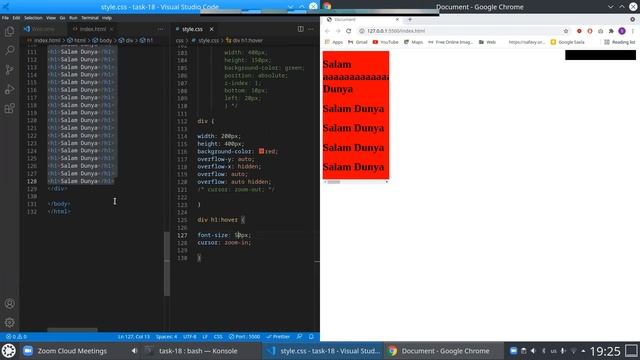Open the Explorer view in VS Code activity bar
The height and width of the screenshot is (360, 640).
pos(9,31)
